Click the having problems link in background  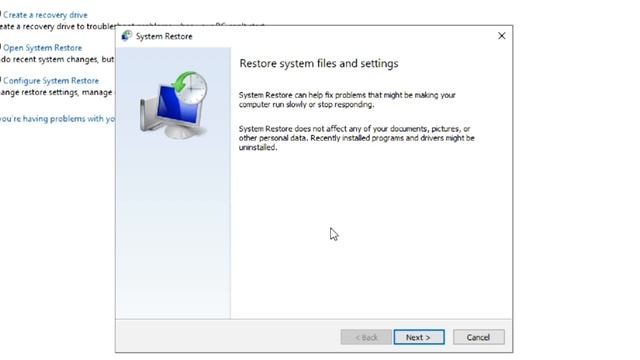57,119
